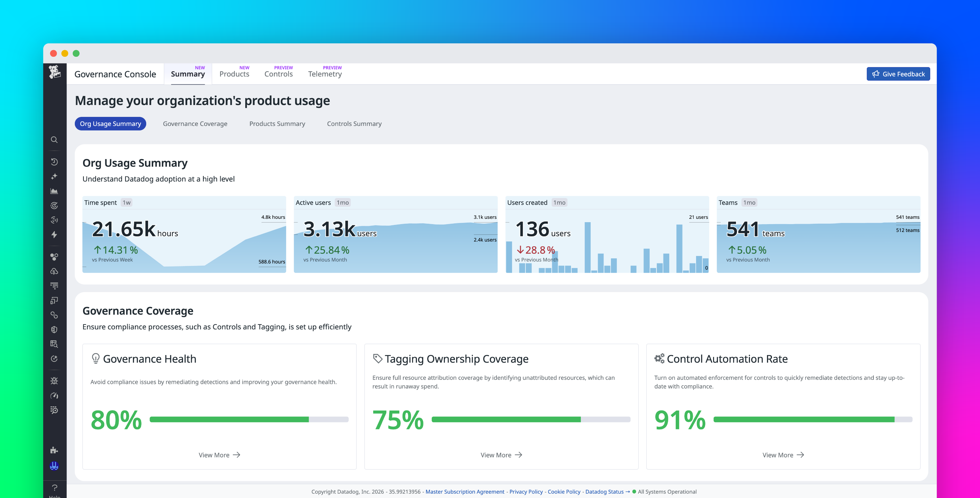Open the Dashboards chart icon in sidebar

coord(54,191)
